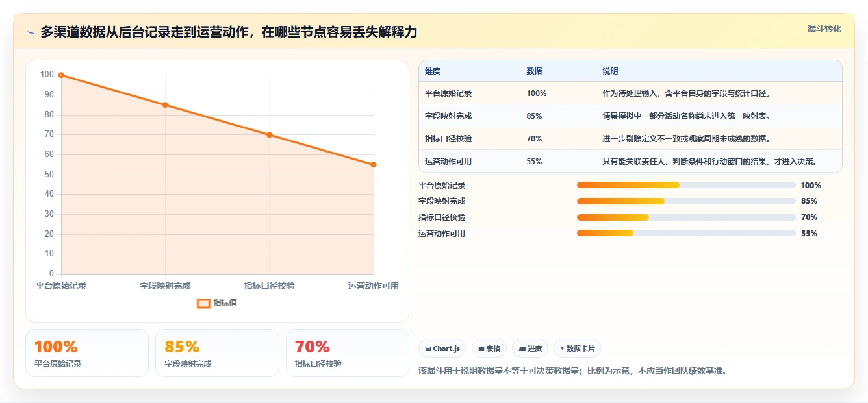
Task: Open the 100% 平台原始记录 data card
Action: (x=87, y=353)
